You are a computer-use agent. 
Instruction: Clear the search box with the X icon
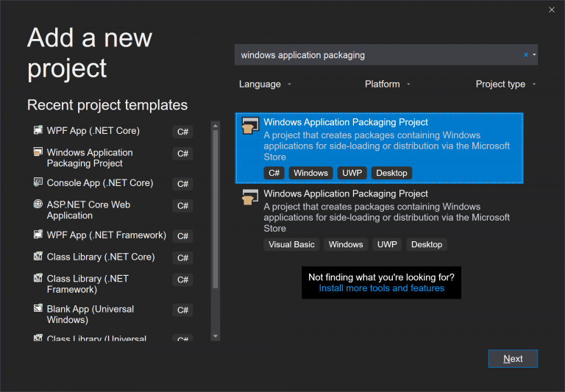pyautogui.click(x=526, y=54)
